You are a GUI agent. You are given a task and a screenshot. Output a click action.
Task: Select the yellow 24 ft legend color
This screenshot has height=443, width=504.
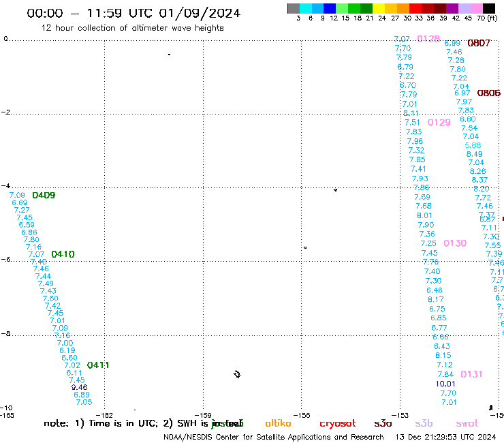[x=379, y=8]
